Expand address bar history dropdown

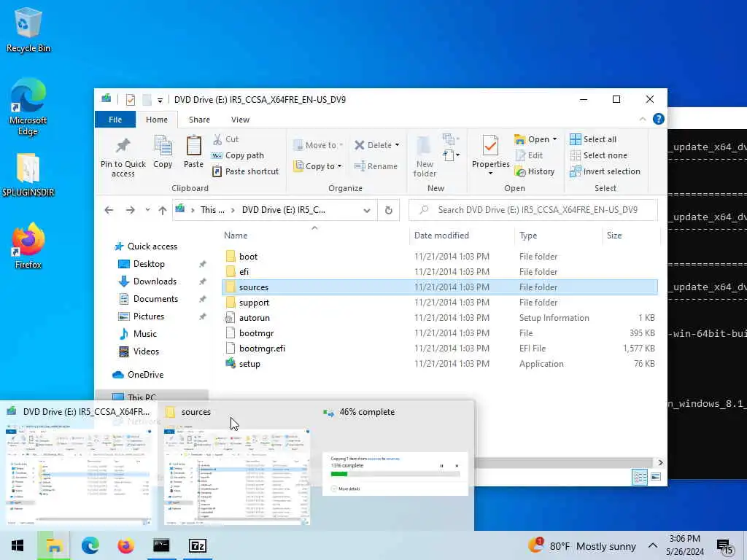[x=367, y=210]
